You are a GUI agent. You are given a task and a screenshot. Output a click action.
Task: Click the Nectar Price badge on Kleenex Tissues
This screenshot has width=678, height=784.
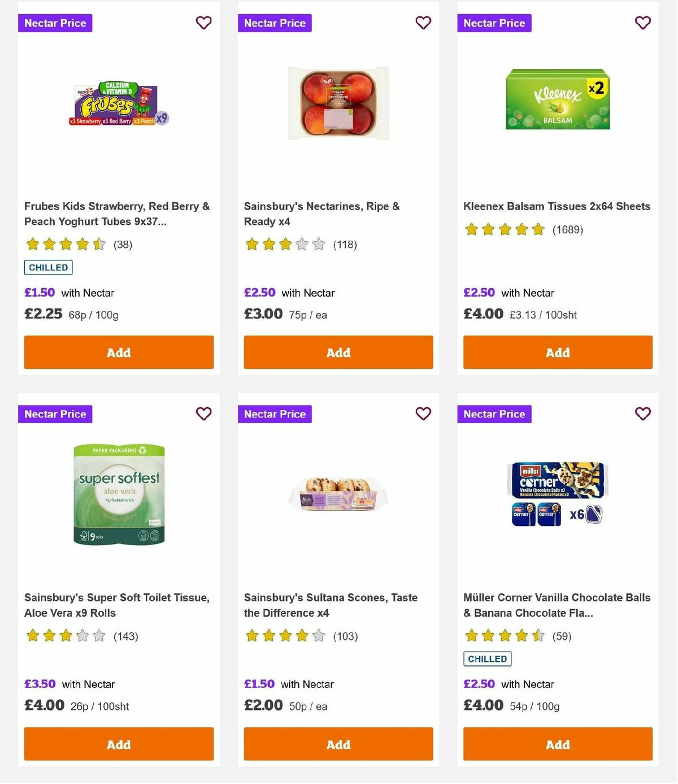tap(494, 23)
